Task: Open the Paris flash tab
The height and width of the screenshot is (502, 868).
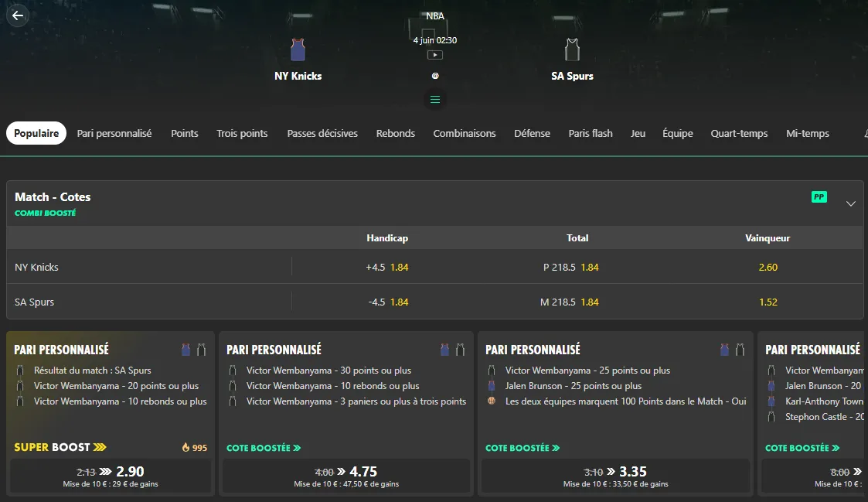Action: pos(590,134)
